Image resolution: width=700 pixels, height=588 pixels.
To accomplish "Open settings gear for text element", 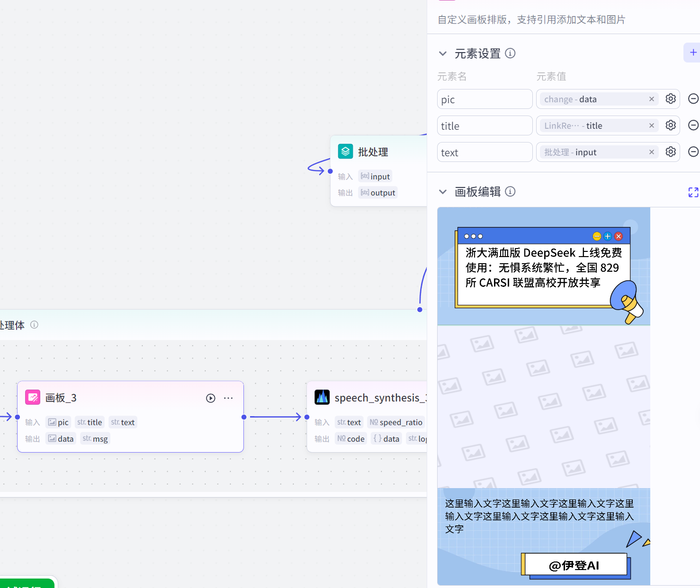I will [671, 152].
